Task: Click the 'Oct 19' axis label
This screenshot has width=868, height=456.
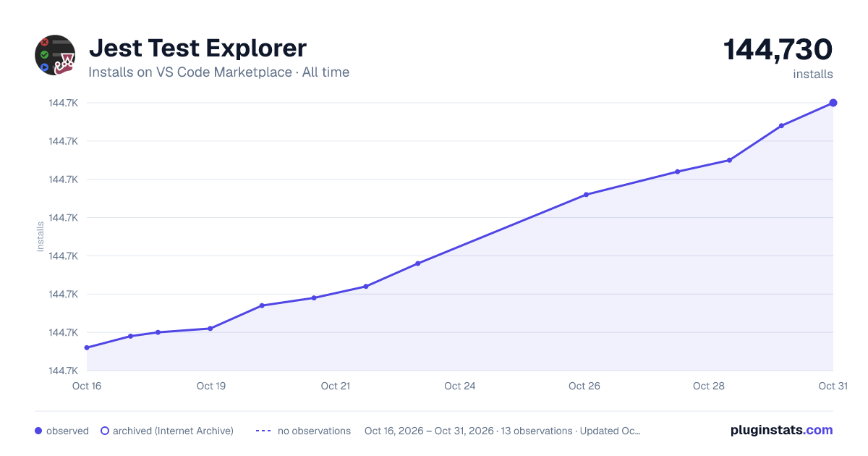Action: (211, 386)
